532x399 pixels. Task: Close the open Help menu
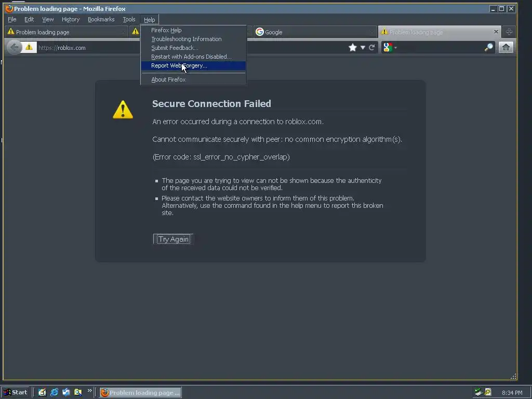click(x=149, y=20)
